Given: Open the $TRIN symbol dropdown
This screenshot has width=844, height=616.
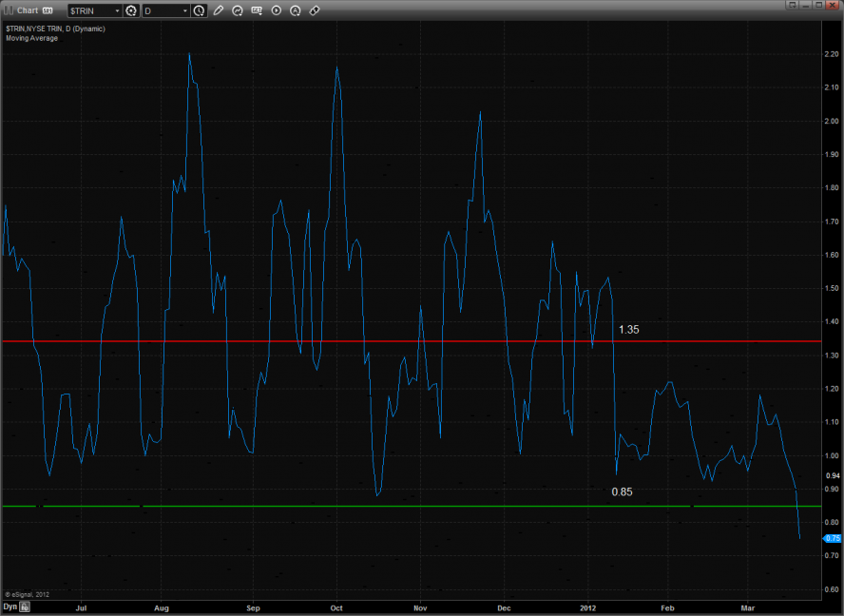Looking at the screenshot, I should [117, 10].
